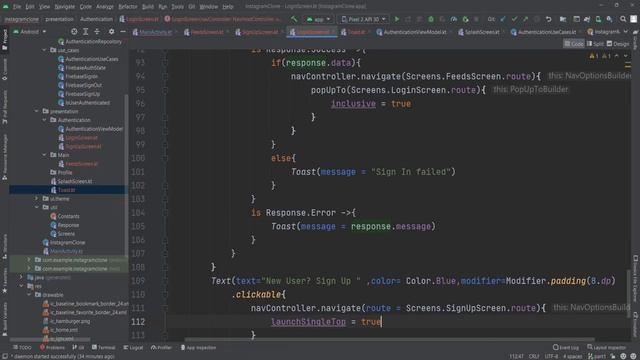This screenshot has width=640, height=360.
Task: Collapse the presentation folder
Action: click(36, 111)
